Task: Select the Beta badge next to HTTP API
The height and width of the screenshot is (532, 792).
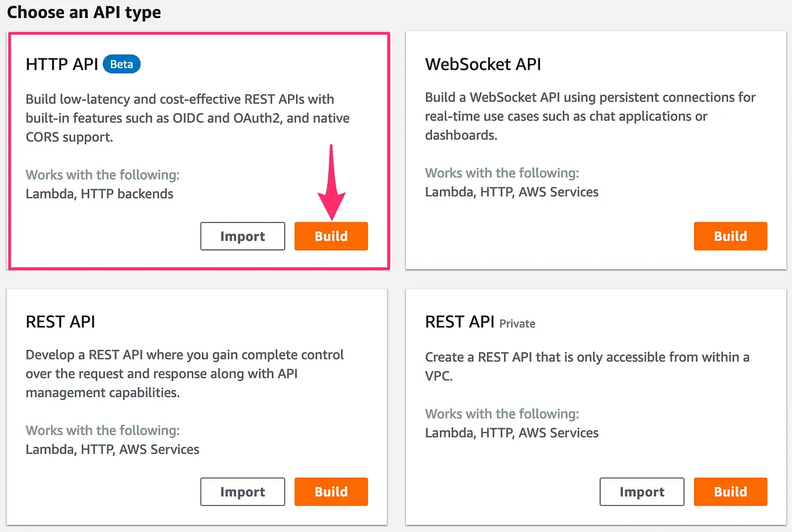Action: click(121, 64)
